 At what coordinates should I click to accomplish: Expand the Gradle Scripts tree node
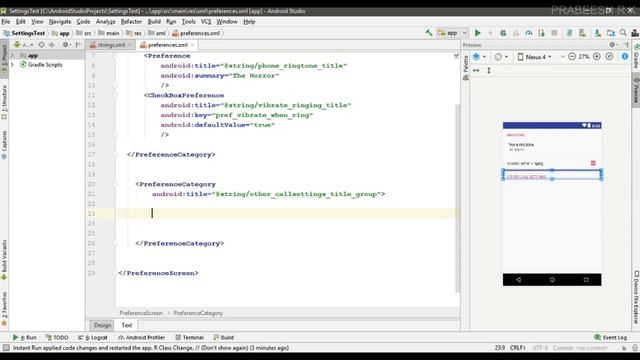(12, 64)
